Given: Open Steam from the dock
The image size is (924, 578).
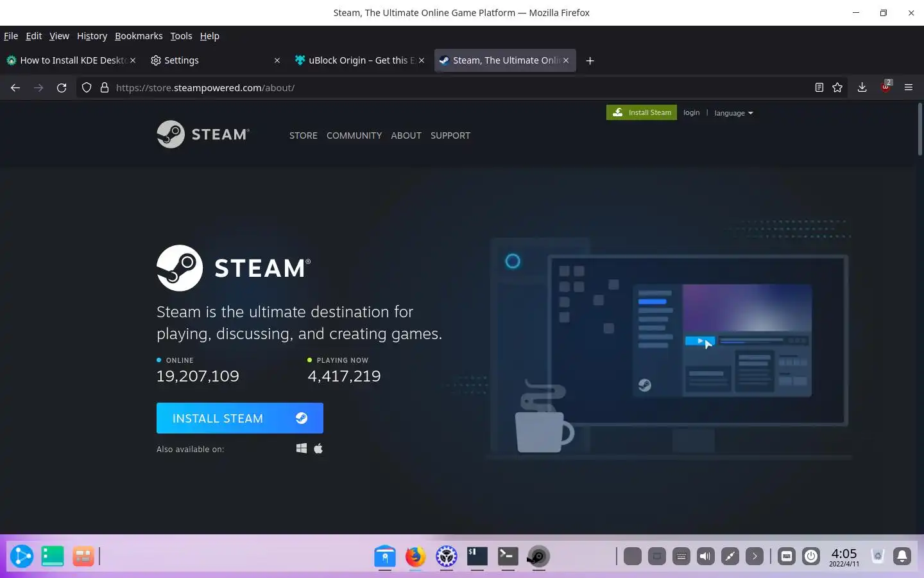Looking at the screenshot, I should [x=538, y=556].
